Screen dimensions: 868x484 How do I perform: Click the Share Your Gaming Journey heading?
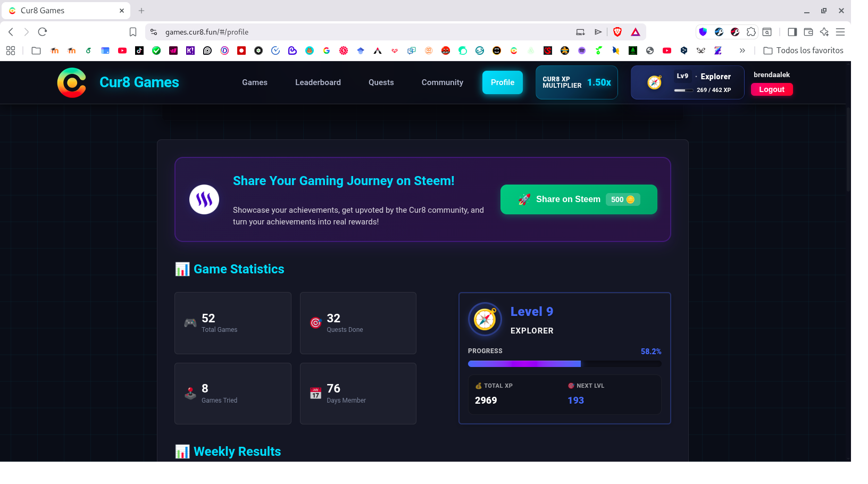344,181
